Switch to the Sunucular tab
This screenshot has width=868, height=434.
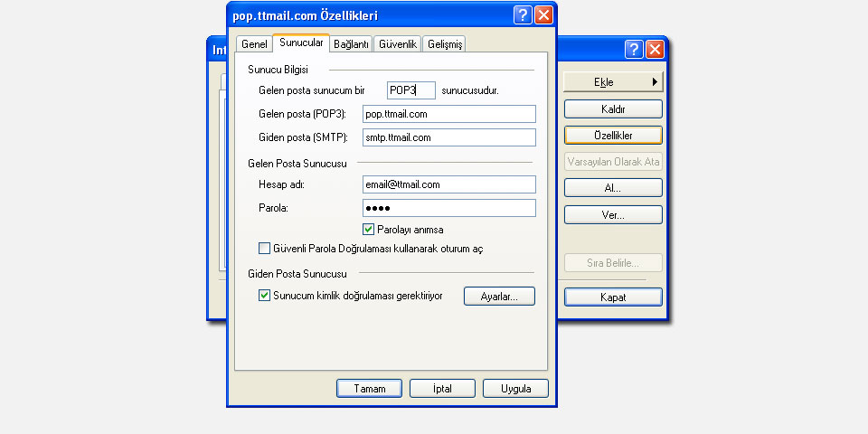tap(301, 42)
